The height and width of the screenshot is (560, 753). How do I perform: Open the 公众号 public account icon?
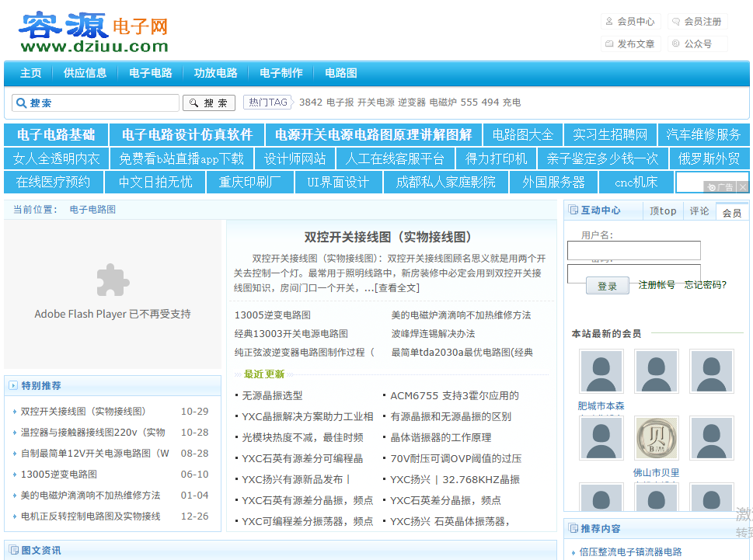(x=676, y=43)
